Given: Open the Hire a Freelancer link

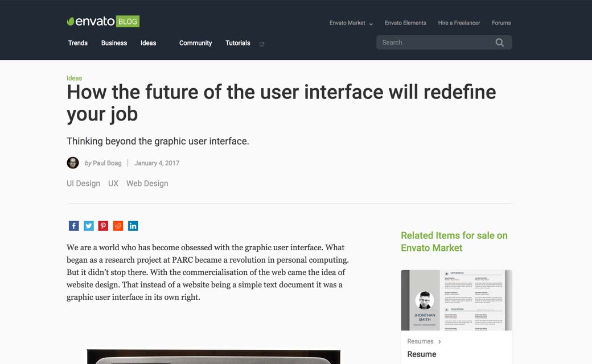Looking at the screenshot, I should (459, 23).
